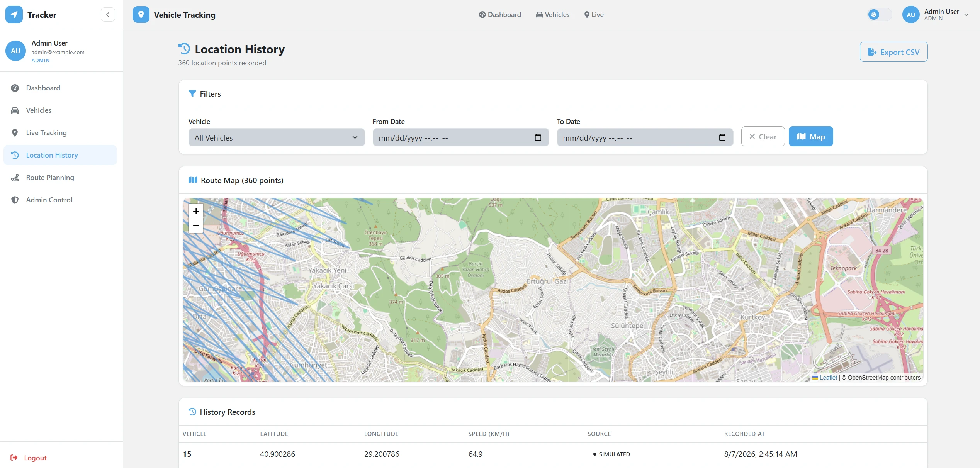Click the admin@example.com email text

(x=58, y=52)
